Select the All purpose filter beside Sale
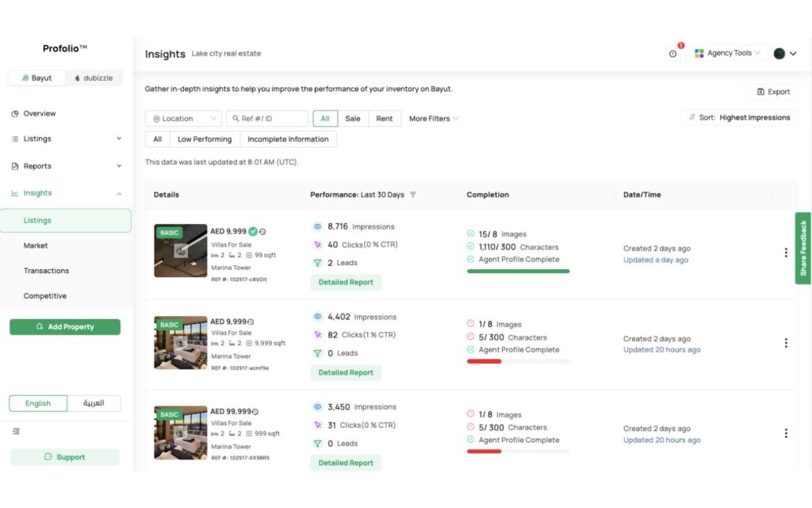 point(325,119)
